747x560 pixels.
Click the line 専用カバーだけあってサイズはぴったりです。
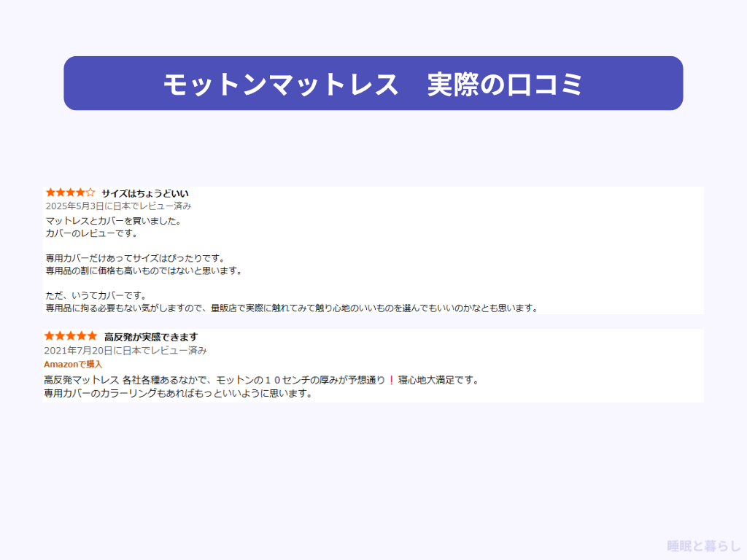point(135,258)
